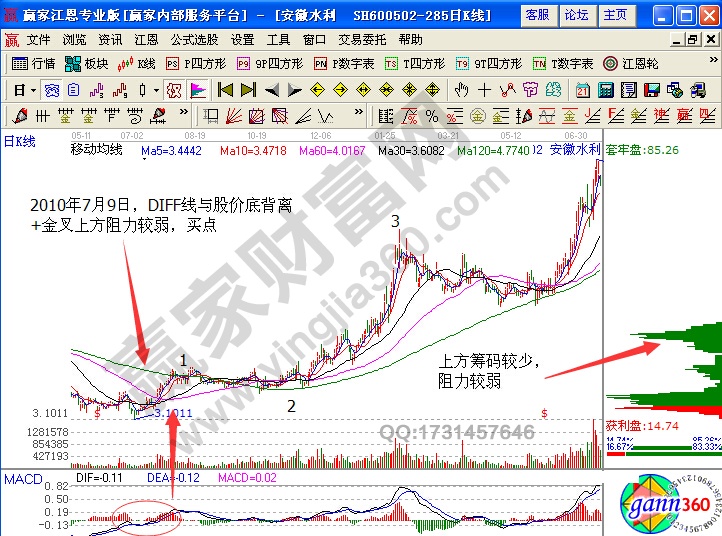The image size is (722, 536).
Task: Select the hand pan tool
Action: 461,90
